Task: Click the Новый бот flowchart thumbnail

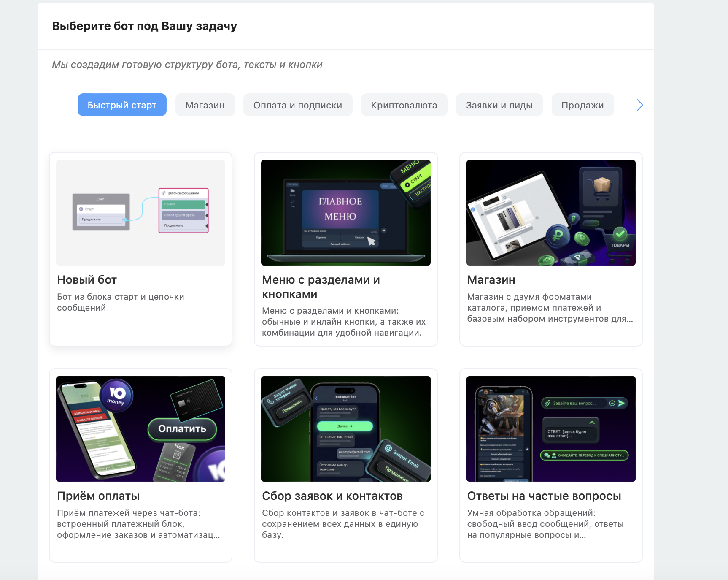Action: click(x=141, y=213)
